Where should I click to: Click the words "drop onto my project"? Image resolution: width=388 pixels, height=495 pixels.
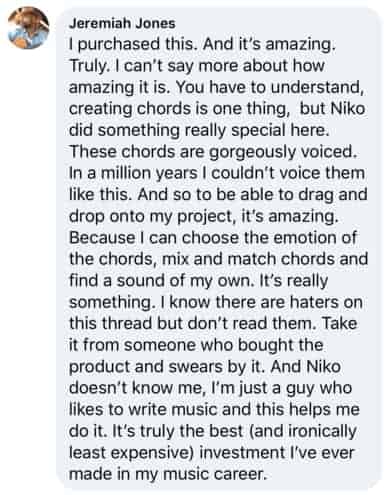[x=150, y=217]
